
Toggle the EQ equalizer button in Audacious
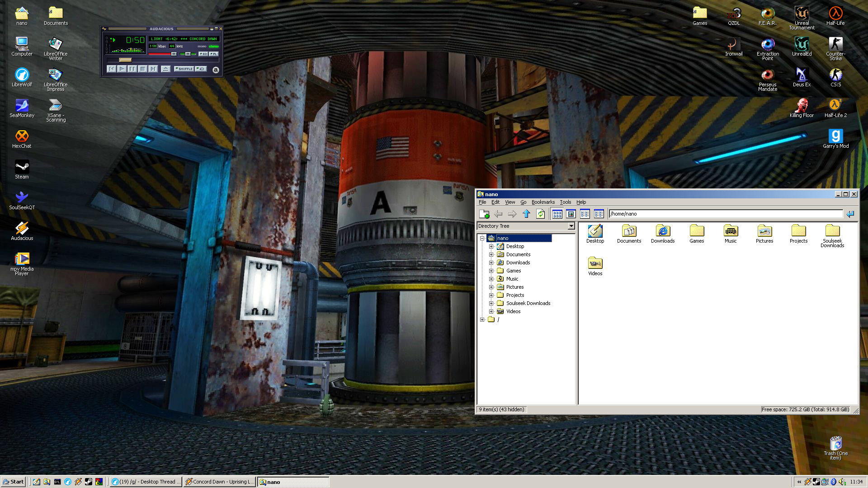(203, 54)
